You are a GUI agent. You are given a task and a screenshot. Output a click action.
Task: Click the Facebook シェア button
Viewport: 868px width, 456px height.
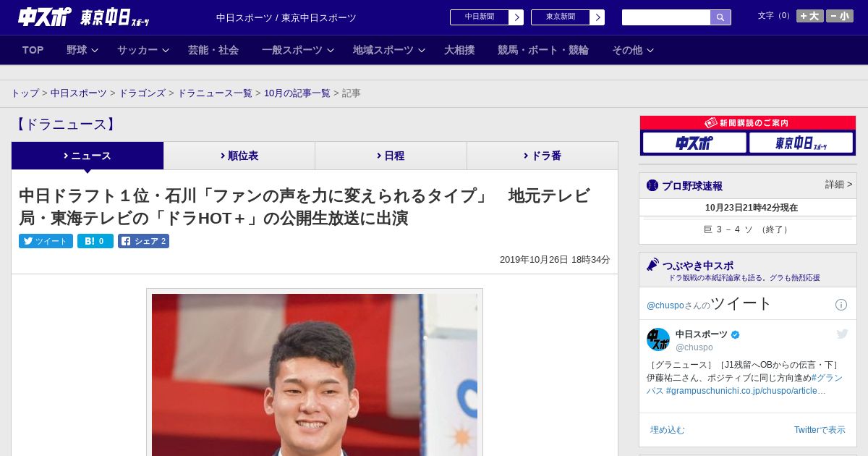[x=144, y=241]
